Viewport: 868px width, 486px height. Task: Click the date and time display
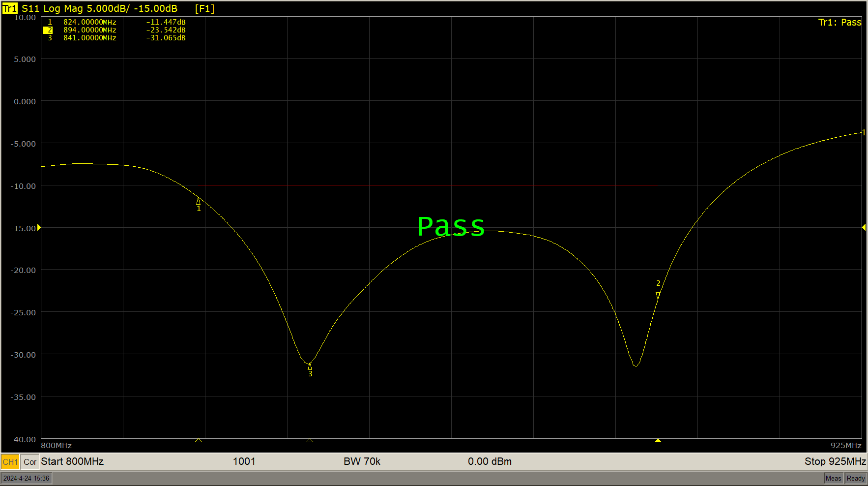tap(27, 478)
